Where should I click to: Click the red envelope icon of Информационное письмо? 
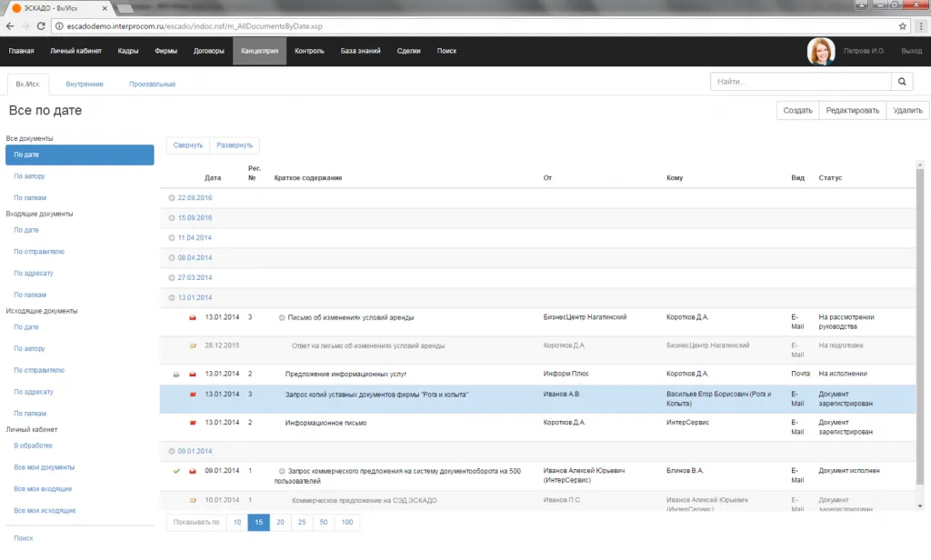click(193, 423)
